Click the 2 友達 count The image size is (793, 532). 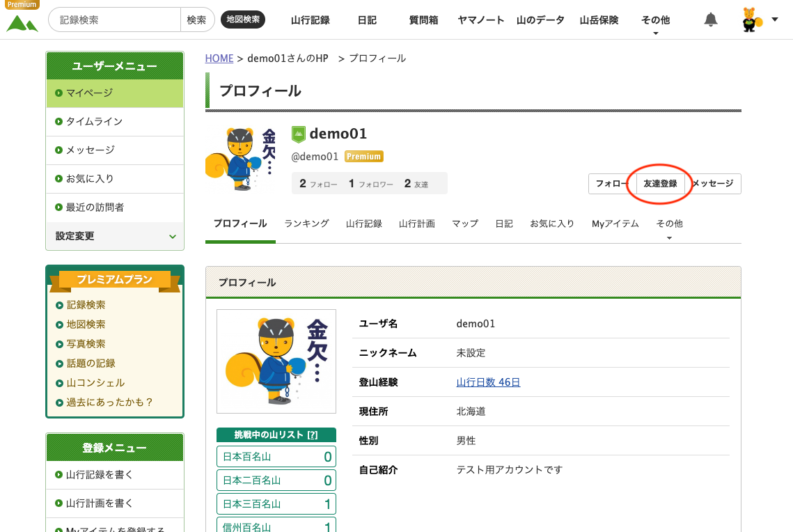click(416, 184)
